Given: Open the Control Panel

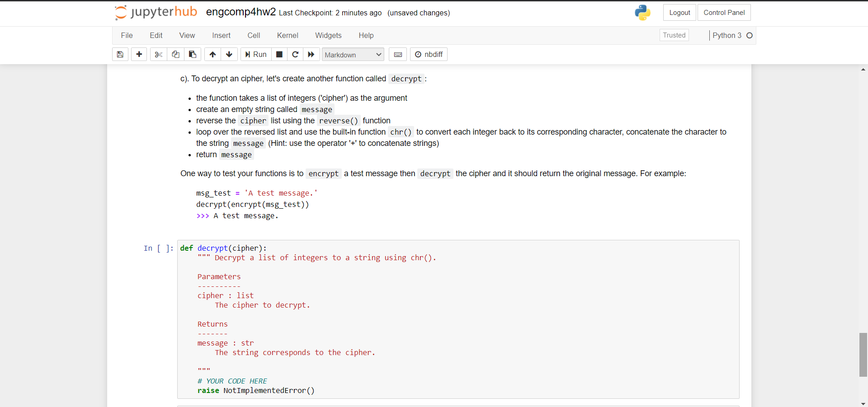Looking at the screenshot, I should point(724,12).
